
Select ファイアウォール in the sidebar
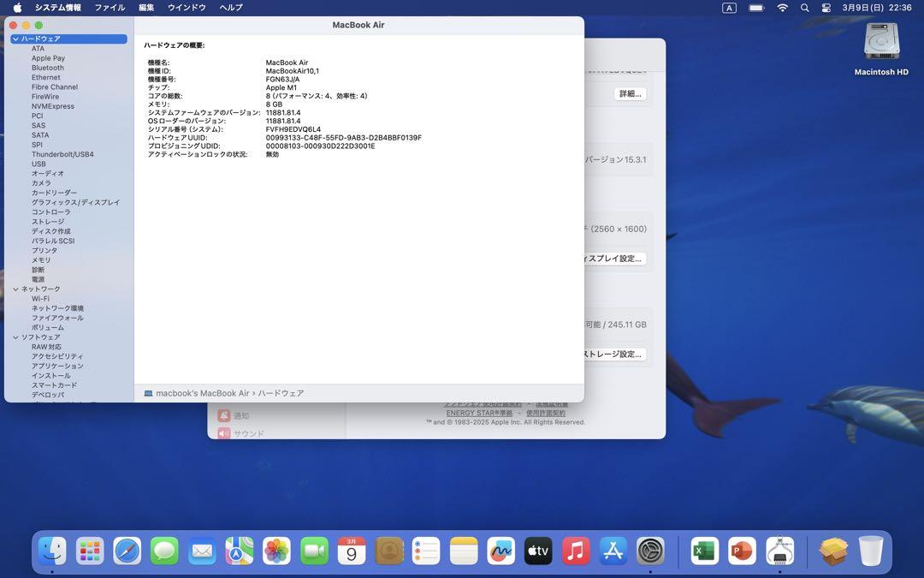58,318
